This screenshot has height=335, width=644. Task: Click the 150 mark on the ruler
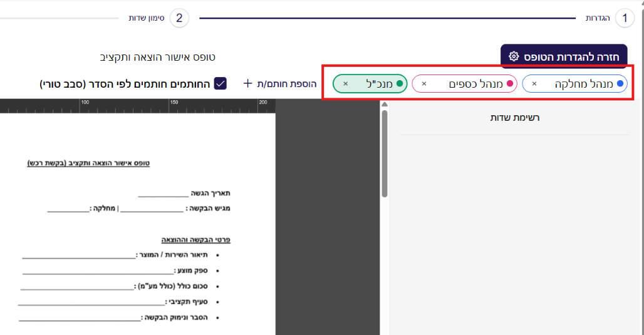coord(174,102)
